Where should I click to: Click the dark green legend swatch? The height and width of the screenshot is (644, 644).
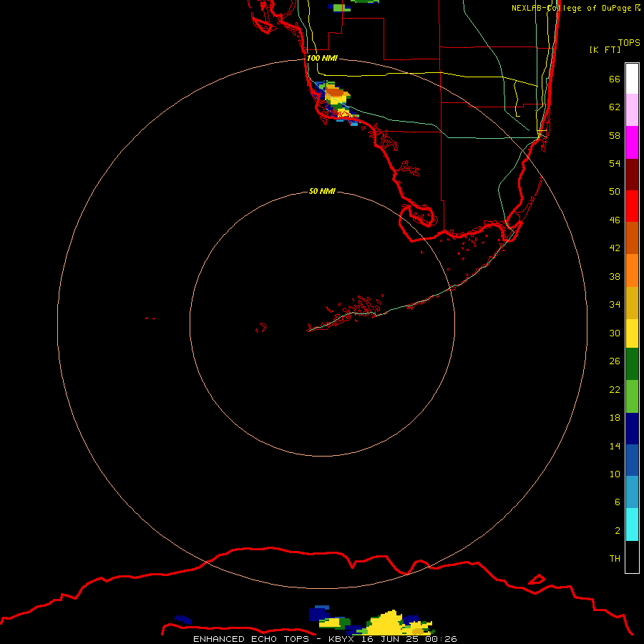(x=632, y=364)
